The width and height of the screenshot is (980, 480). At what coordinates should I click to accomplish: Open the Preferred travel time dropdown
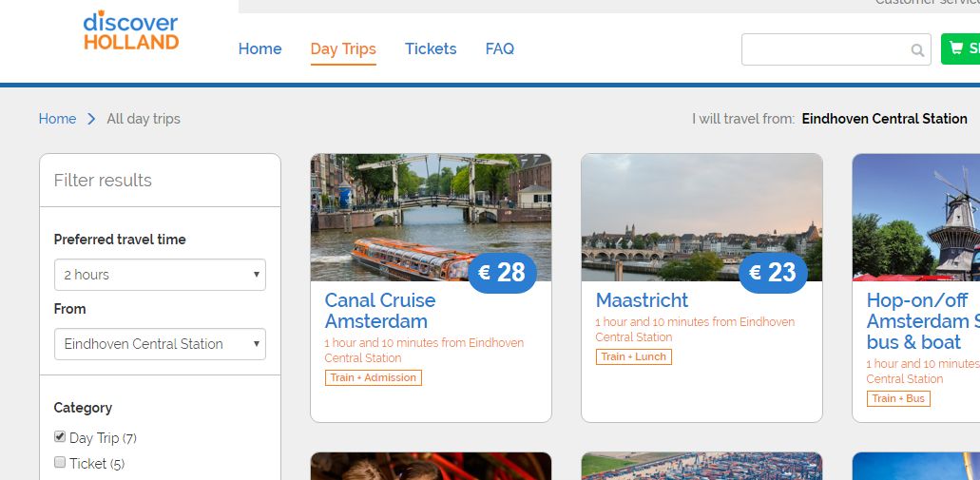[160, 275]
